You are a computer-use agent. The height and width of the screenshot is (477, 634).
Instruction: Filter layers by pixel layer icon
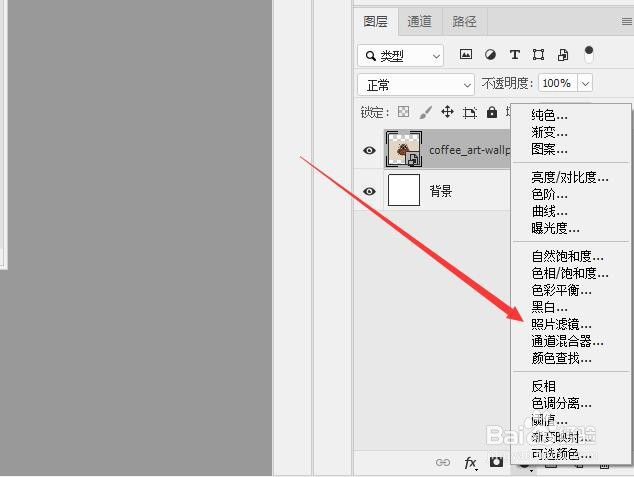pos(466,55)
